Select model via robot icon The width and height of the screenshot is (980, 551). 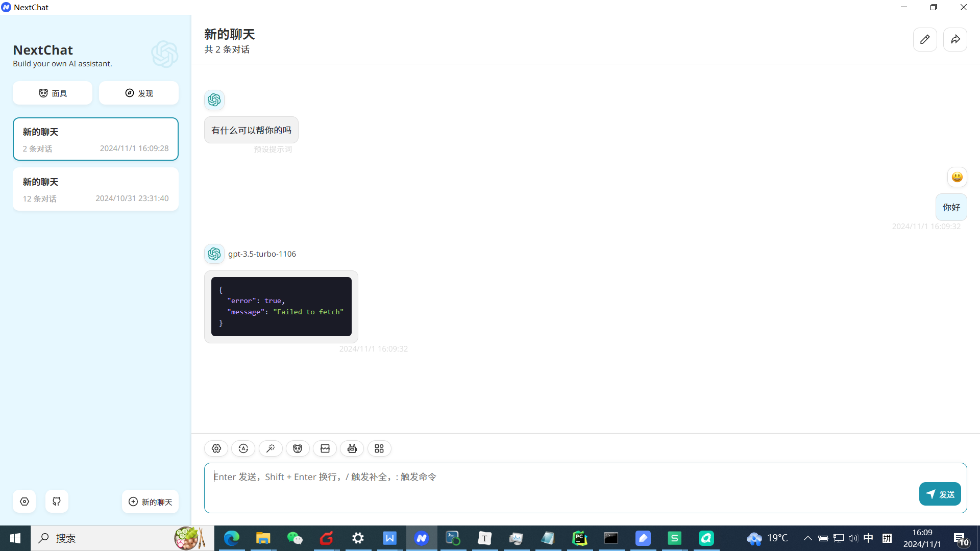352,448
